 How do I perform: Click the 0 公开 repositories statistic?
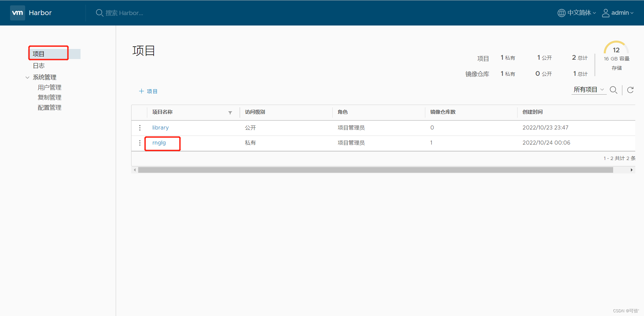coord(543,74)
